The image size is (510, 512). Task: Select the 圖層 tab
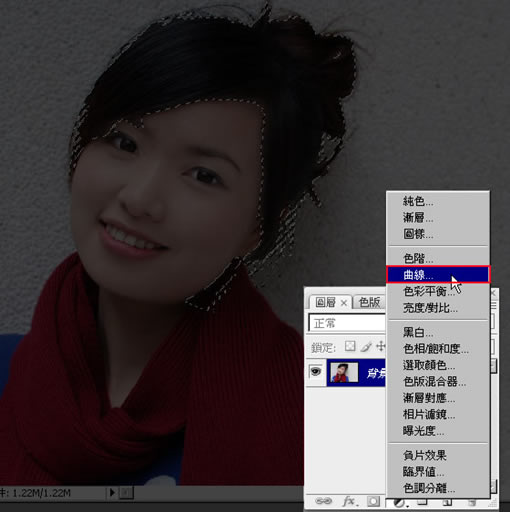(330, 302)
